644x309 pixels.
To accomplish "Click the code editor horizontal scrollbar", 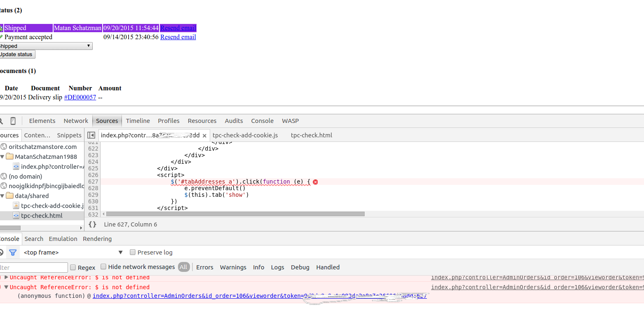I will (235, 214).
